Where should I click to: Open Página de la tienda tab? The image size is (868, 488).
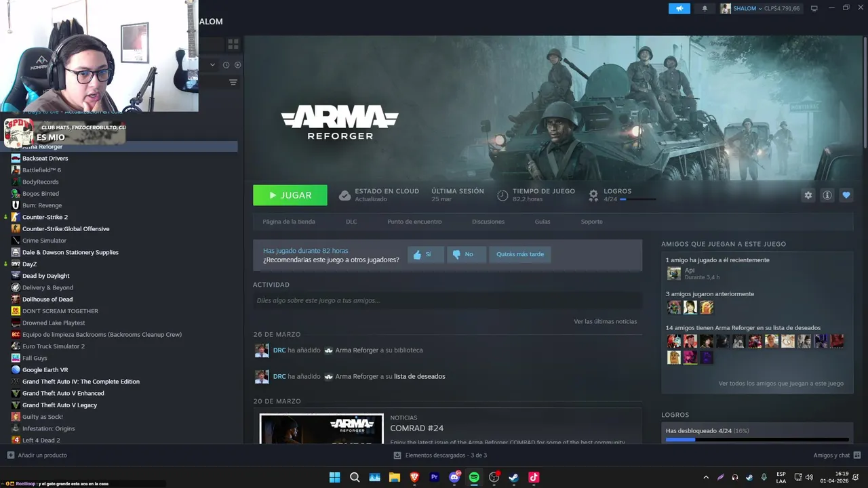(x=289, y=222)
